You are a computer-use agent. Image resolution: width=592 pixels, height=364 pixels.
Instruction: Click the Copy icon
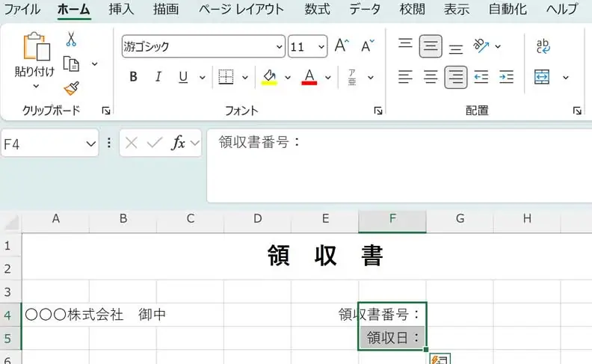(71, 64)
